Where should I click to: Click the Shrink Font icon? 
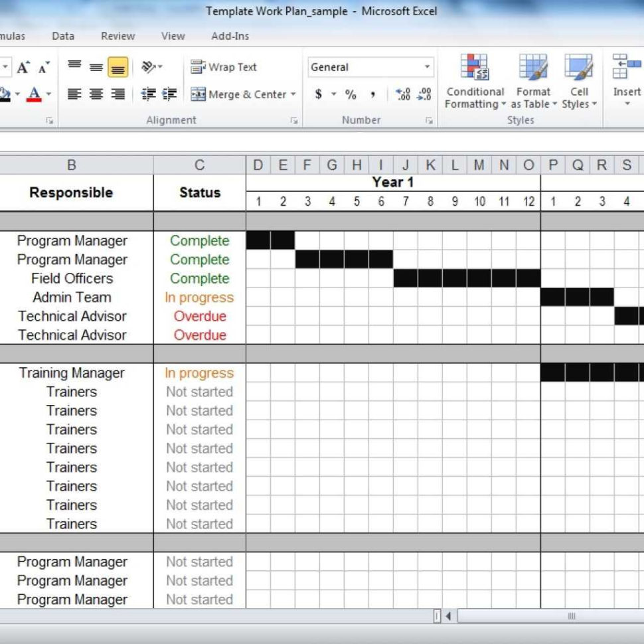click(44, 67)
